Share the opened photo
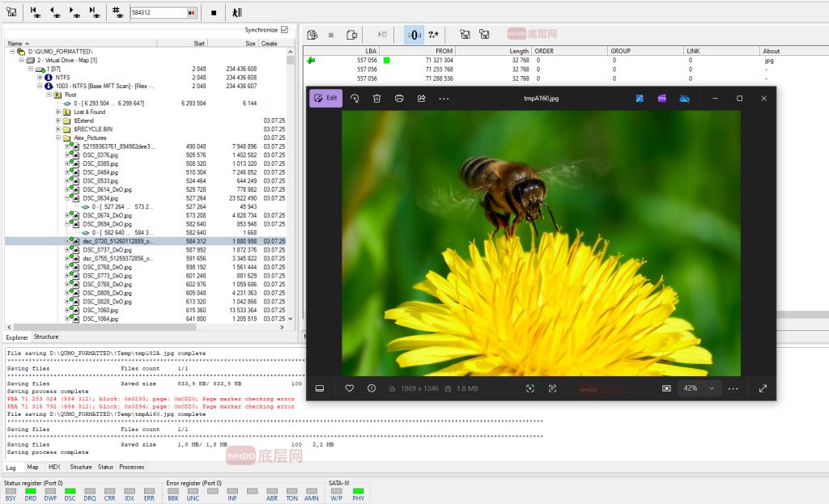 (x=421, y=98)
